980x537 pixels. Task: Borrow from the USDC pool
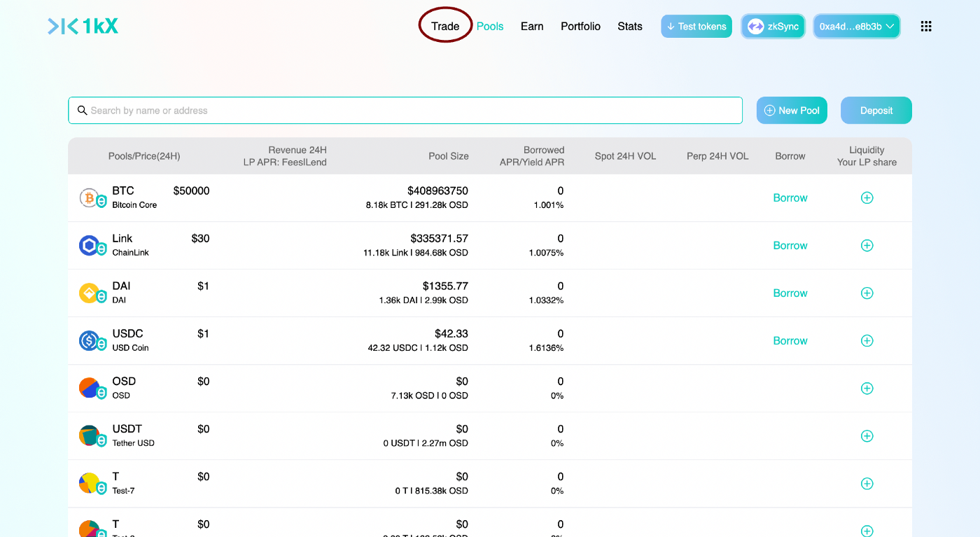click(x=790, y=341)
